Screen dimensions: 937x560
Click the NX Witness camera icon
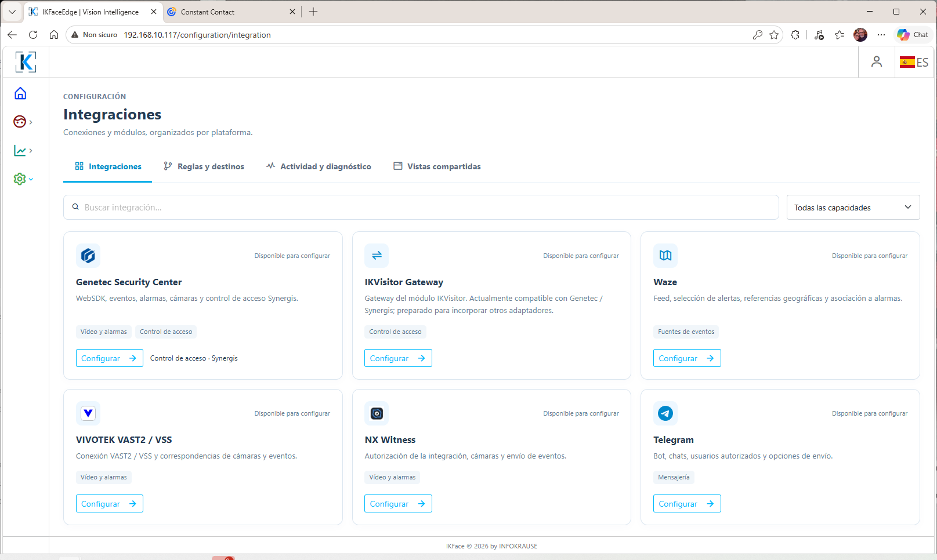pos(377,413)
